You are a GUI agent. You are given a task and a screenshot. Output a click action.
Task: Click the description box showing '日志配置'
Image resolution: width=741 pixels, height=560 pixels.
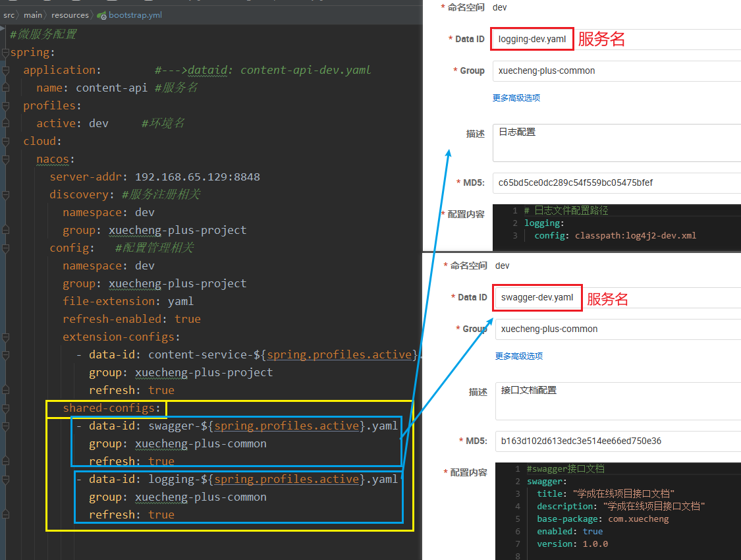[x=617, y=143]
